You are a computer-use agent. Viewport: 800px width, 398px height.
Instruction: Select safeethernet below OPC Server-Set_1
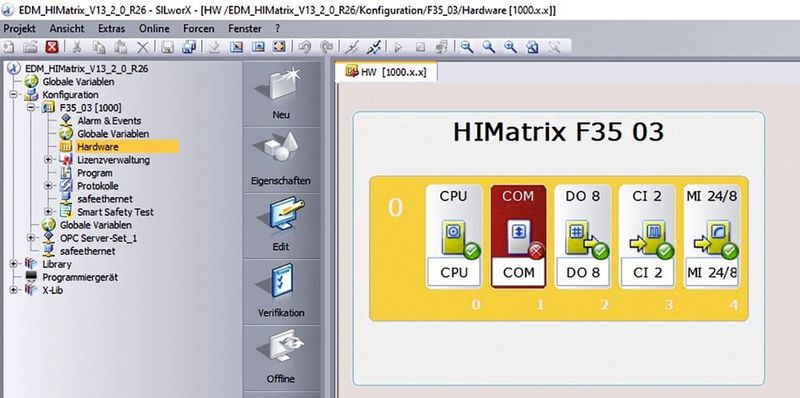tap(87, 251)
